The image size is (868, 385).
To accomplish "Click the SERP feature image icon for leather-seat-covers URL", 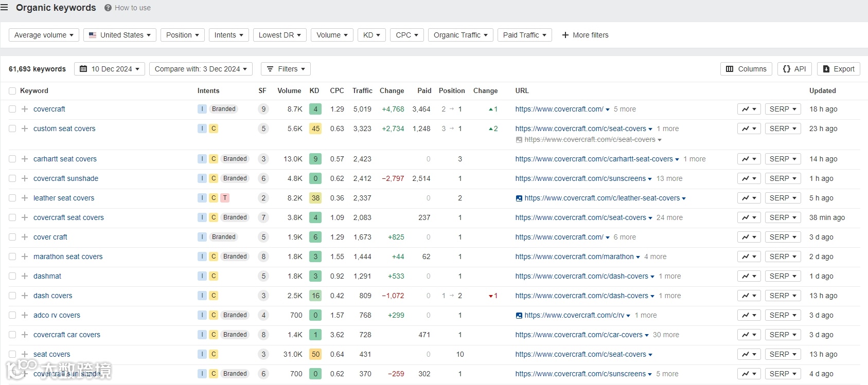I will (x=519, y=198).
